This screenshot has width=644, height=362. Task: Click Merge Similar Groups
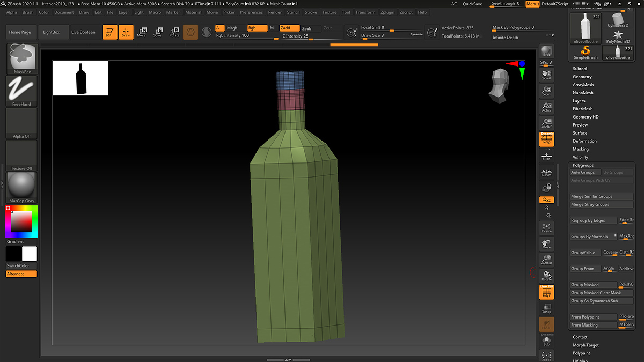tap(602, 196)
